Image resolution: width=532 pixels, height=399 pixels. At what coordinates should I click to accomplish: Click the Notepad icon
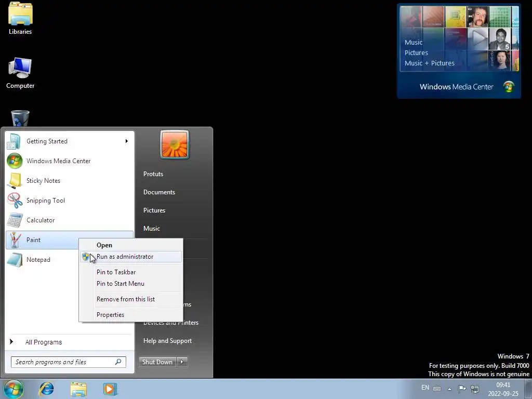[15, 260]
